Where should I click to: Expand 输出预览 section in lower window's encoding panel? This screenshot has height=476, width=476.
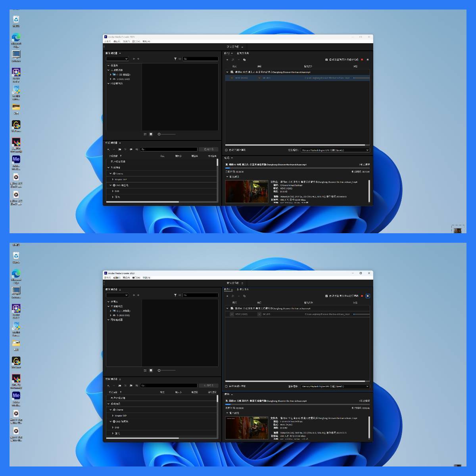pyautogui.click(x=227, y=413)
